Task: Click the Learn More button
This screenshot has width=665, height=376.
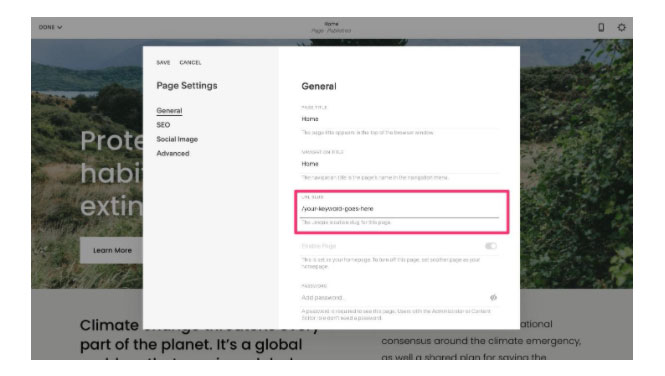Action: coord(112,250)
